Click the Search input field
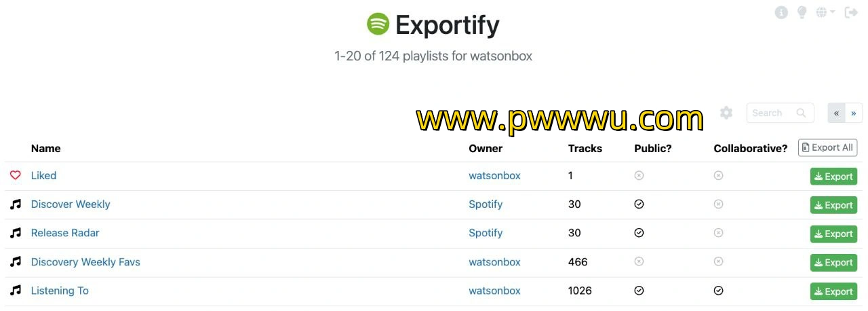This screenshot has width=868, height=311. pyautogui.click(x=780, y=113)
